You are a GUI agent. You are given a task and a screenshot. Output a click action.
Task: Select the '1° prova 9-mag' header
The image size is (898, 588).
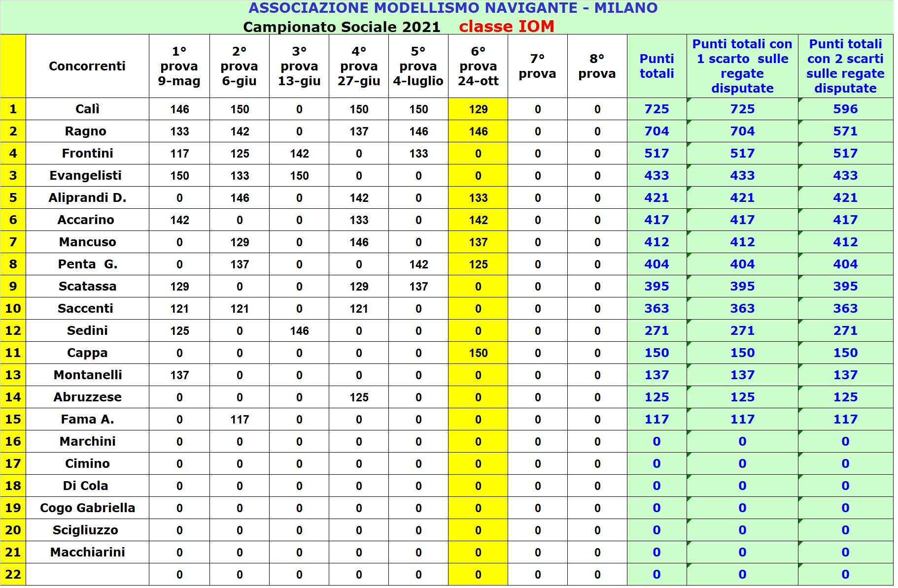[179, 66]
